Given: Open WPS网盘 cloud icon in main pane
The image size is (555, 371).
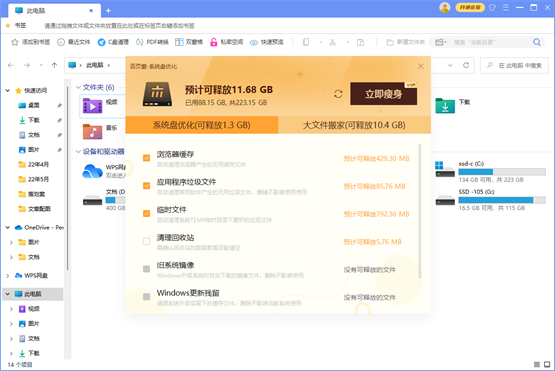Looking at the screenshot, I should point(92,171).
